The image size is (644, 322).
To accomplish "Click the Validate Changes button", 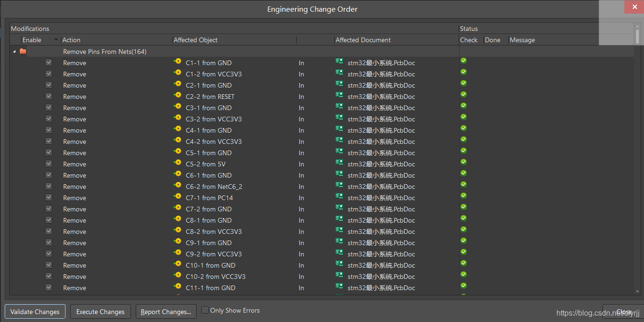I will coord(35,312).
